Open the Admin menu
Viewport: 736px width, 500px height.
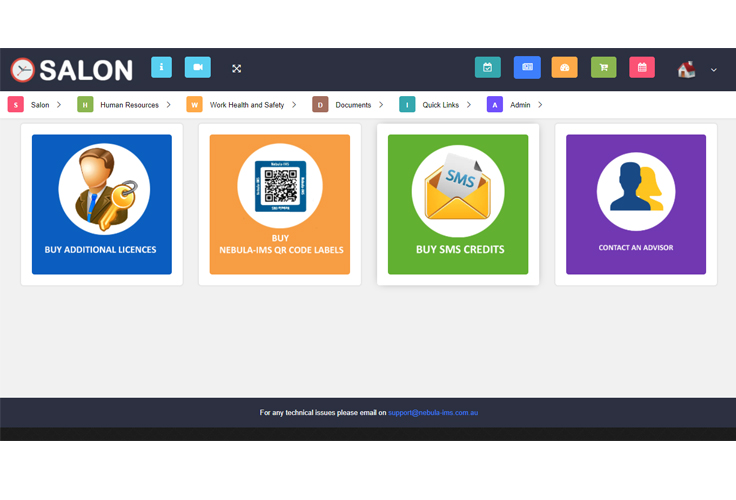click(x=520, y=105)
